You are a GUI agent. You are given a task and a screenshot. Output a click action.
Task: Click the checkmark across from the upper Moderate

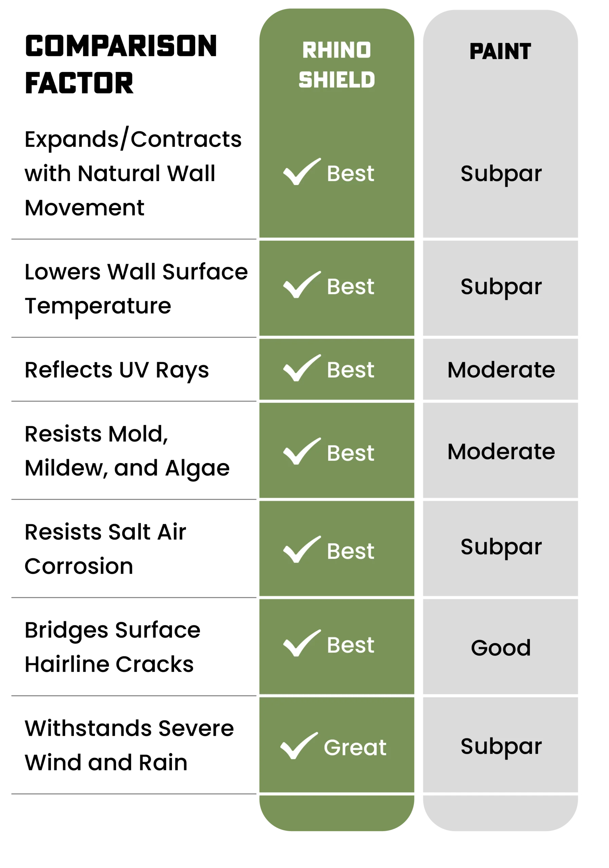302,369
